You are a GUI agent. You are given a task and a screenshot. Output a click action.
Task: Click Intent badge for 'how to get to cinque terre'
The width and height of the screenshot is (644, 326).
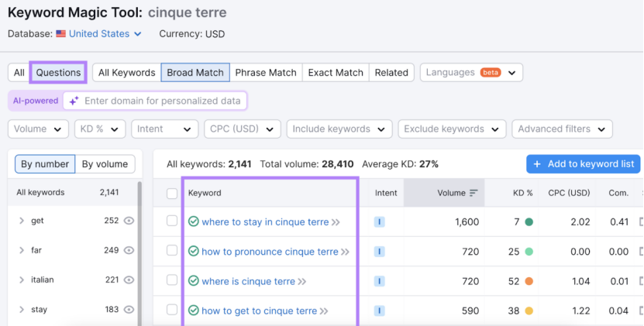pos(380,311)
